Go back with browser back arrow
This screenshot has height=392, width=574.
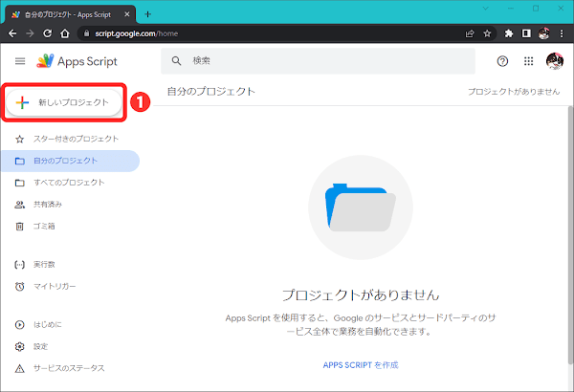pos(12,33)
